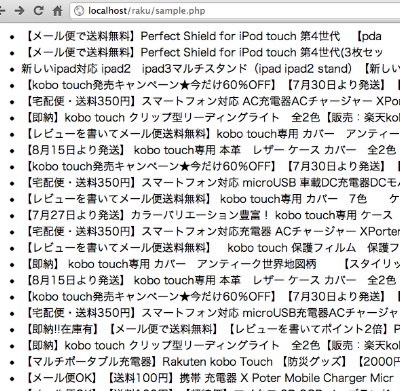
Task: Focus the localhost/raku/sample.php address field
Action: click(x=235, y=11)
